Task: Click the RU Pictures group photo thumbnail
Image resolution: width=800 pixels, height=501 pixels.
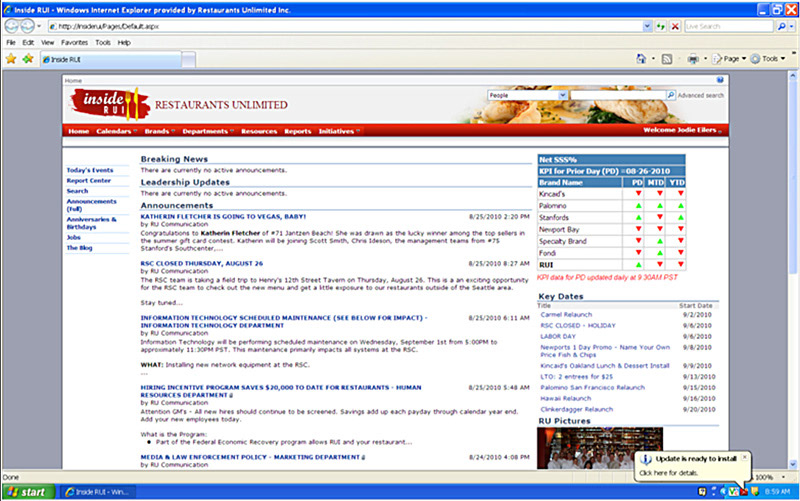Action: (600, 448)
